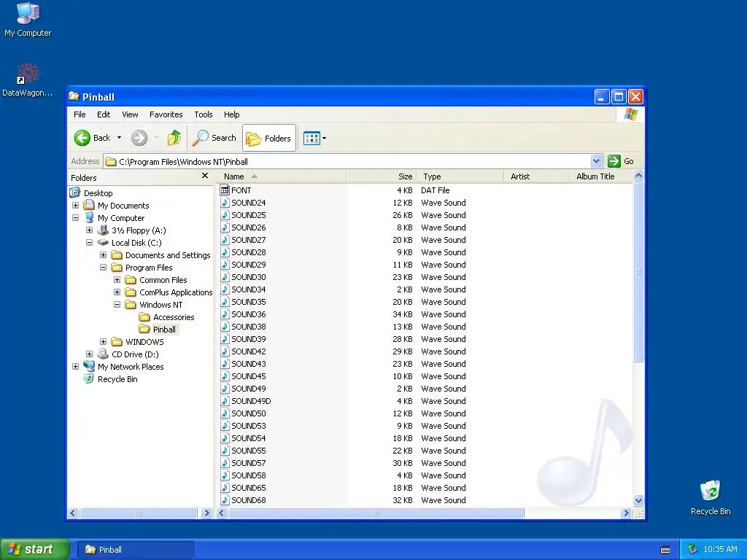Sort files by Size column header
Viewport: 747px width, 560px height.
[x=381, y=176]
